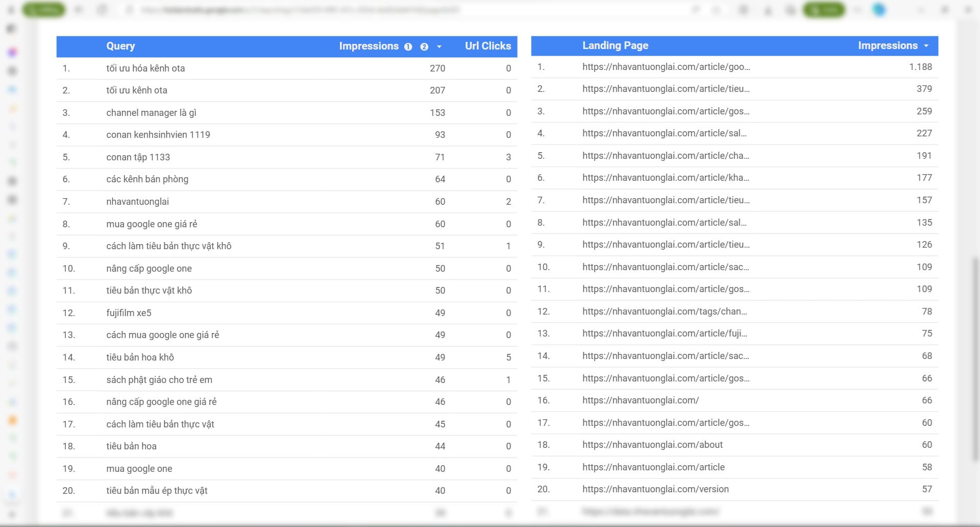
Task: Open landing page link ending 'article/kha…'
Action: pyautogui.click(x=666, y=178)
